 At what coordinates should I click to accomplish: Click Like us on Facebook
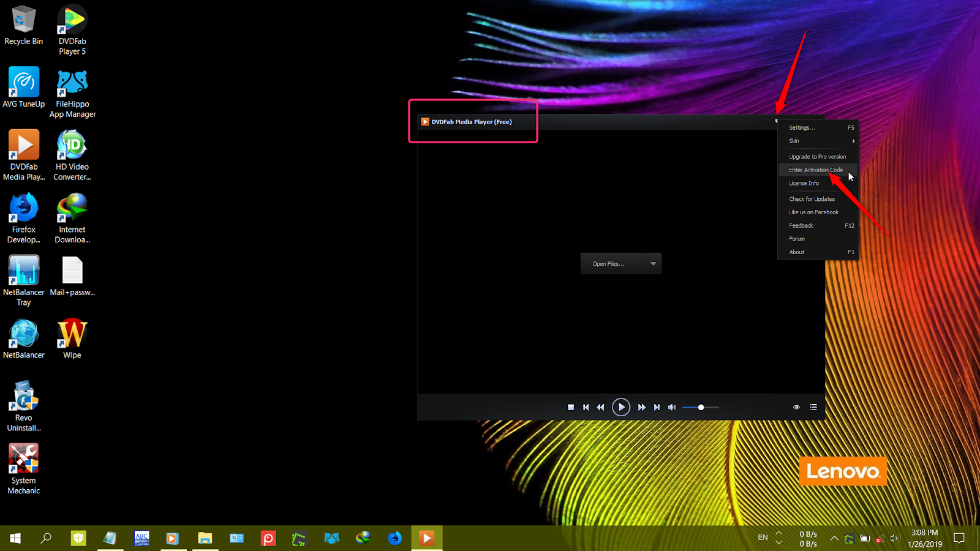[x=818, y=212]
